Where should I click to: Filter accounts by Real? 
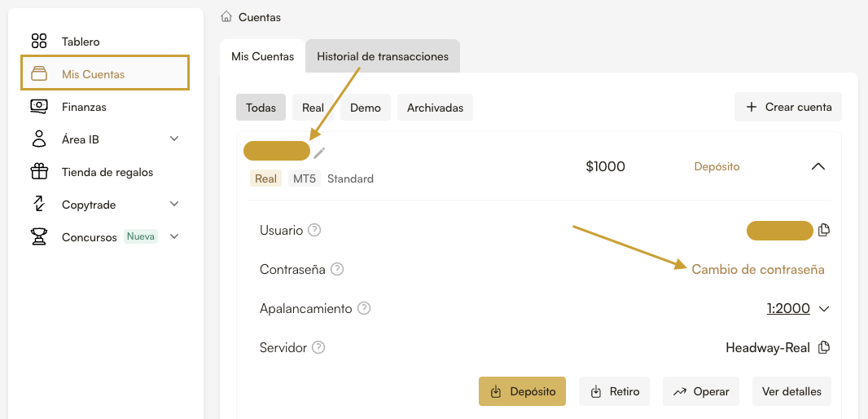(x=313, y=108)
